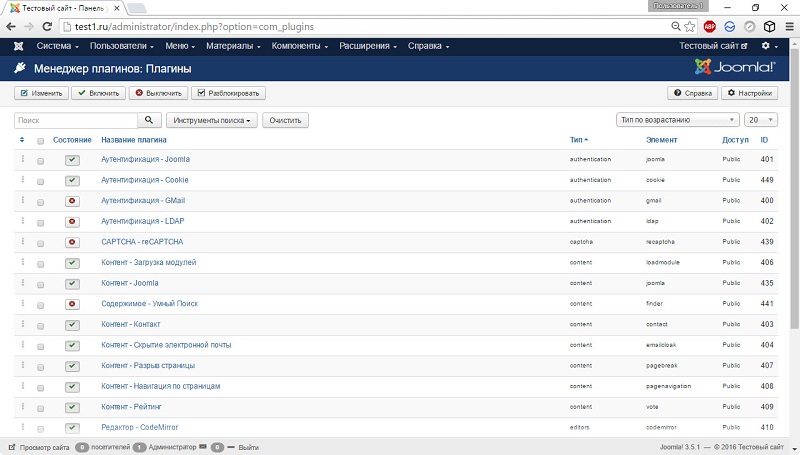Click the Joomla logo icon in the admin menu
This screenshot has height=455, width=800.
pos(18,46)
